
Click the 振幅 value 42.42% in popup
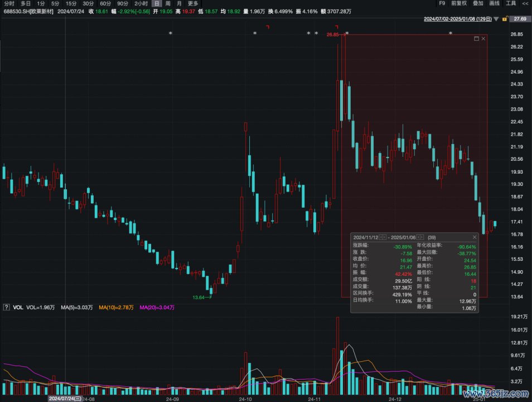tap(403, 274)
